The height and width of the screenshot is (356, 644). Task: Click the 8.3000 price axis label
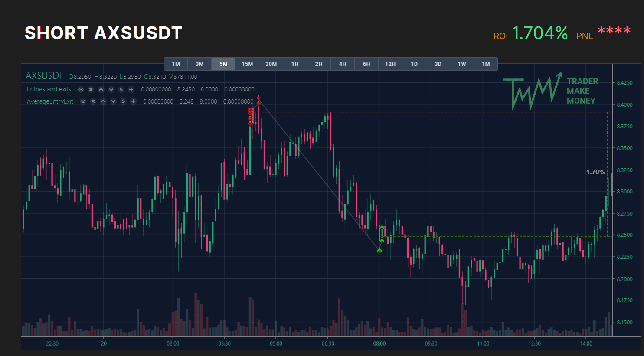(624, 192)
